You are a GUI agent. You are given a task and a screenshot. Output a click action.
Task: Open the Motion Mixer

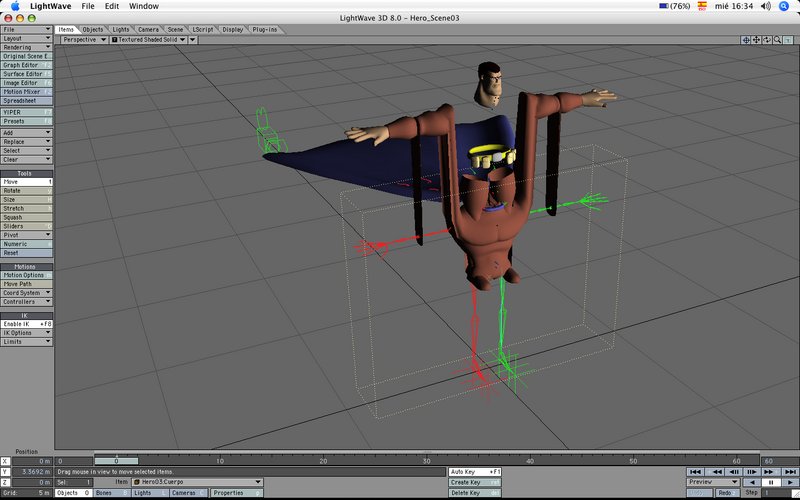(x=27, y=92)
